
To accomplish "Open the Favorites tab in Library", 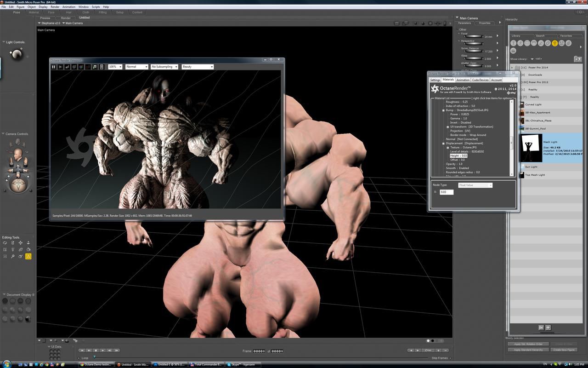I will click(x=566, y=36).
